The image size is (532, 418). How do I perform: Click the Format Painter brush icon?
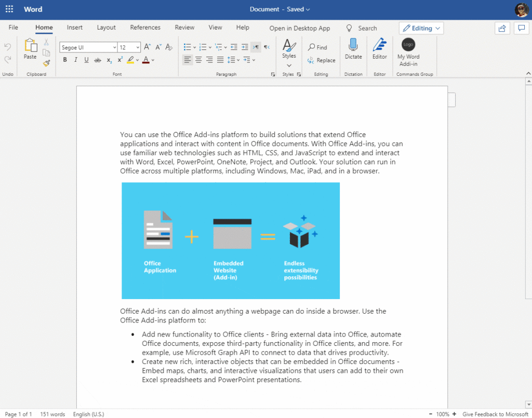pyautogui.click(x=46, y=63)
